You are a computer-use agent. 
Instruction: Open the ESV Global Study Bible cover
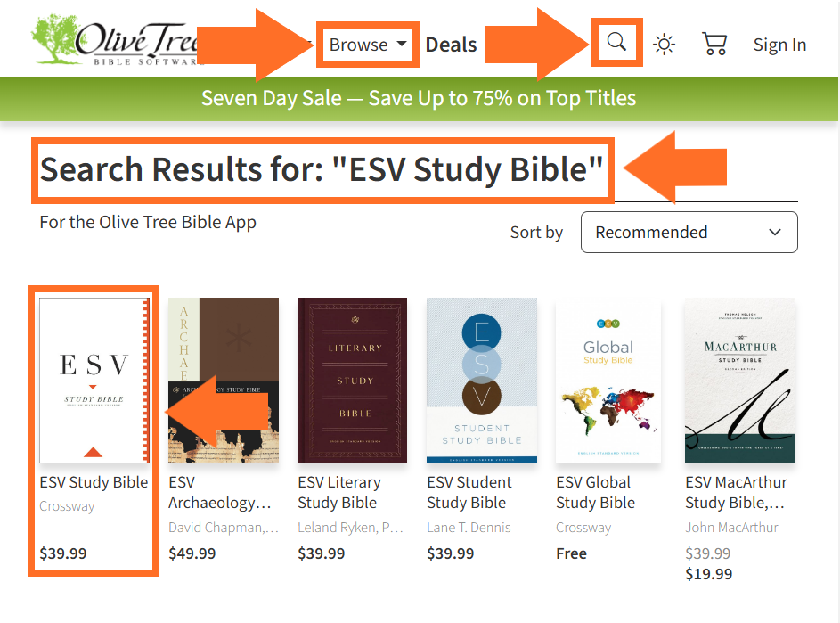609,381
